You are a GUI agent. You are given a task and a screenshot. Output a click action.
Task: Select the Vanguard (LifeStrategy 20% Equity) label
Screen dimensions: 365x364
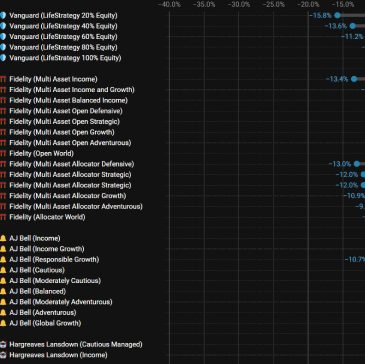pos(63,15)
